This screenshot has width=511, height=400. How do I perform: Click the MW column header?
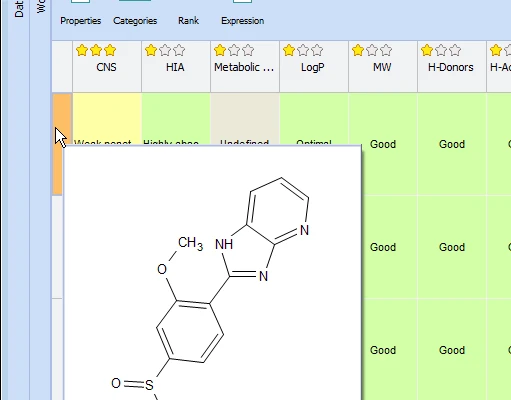coord(382,67)
